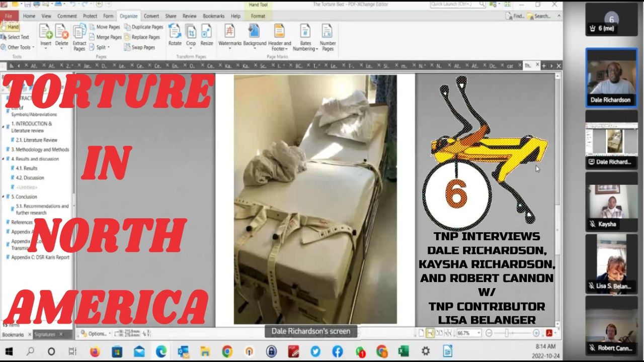Collapse the 4. Results and discussion bookmark
The width and height of the screenshot is (644, 362).
click(x=4, y=159)
